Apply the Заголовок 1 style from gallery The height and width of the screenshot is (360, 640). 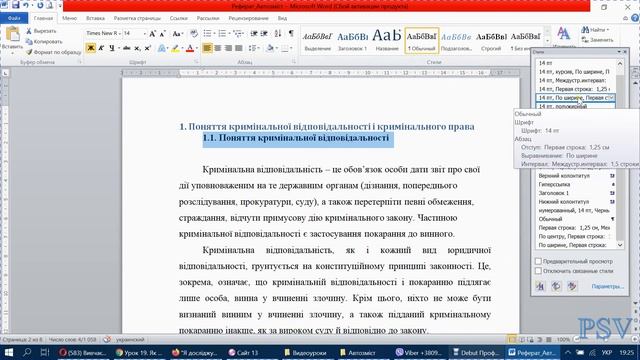tap(352, 40)
